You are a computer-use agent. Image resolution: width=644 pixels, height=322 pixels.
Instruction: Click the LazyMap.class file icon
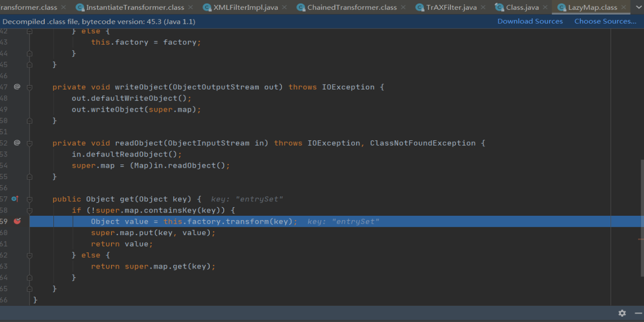coord(562,8)
